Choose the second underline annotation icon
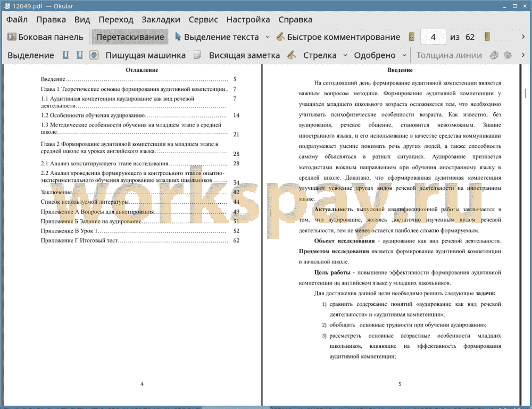The height and width of the screenshot is (409, 532). (79, 55)
